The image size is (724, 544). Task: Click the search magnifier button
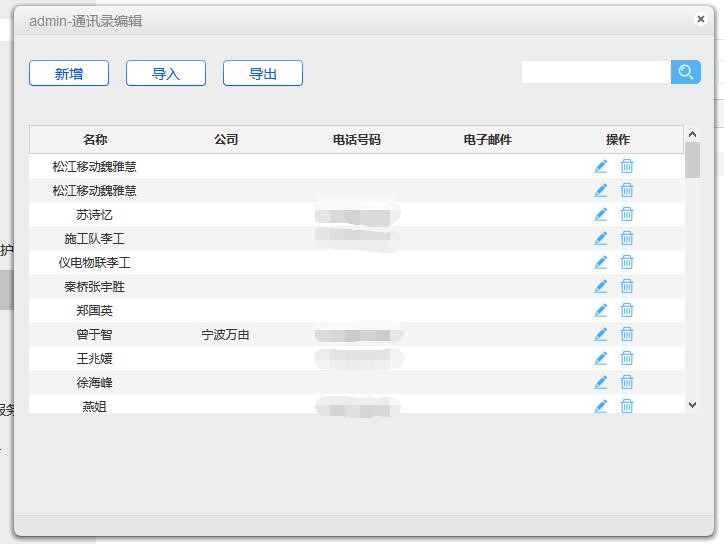(x=685, y=72)
